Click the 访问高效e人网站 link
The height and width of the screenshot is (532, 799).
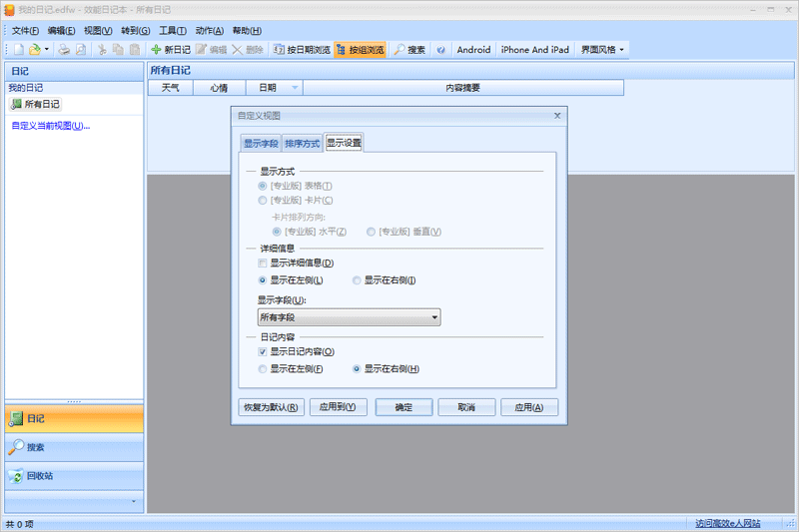(727, 523)
